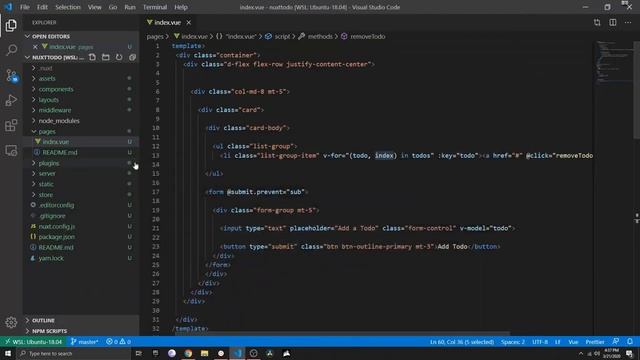Open the Run and Debug view

(x=11, y=100)
